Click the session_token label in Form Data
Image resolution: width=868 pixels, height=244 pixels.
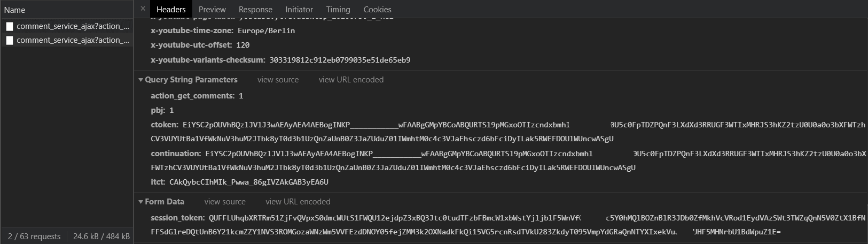[177, 218]
